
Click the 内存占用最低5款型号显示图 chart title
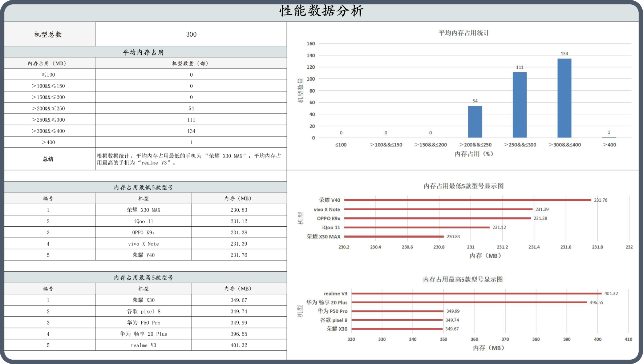tap(464, 186)
